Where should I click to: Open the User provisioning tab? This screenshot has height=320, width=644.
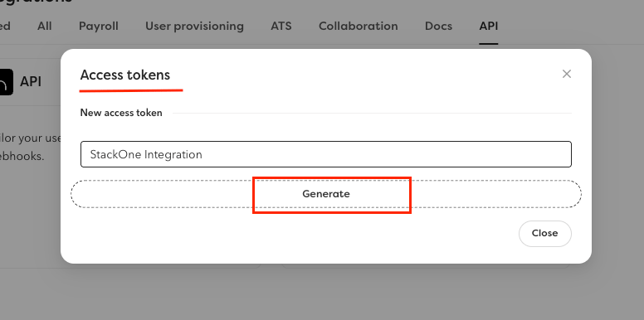pos(194,27)
